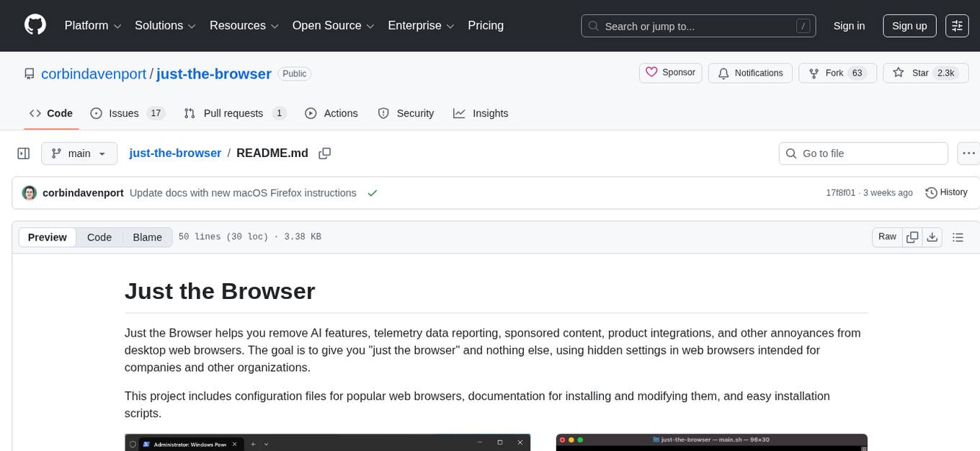Switch to the Blame tab
This screenshot has width=980, height=451.
click(x=147, y=237)
